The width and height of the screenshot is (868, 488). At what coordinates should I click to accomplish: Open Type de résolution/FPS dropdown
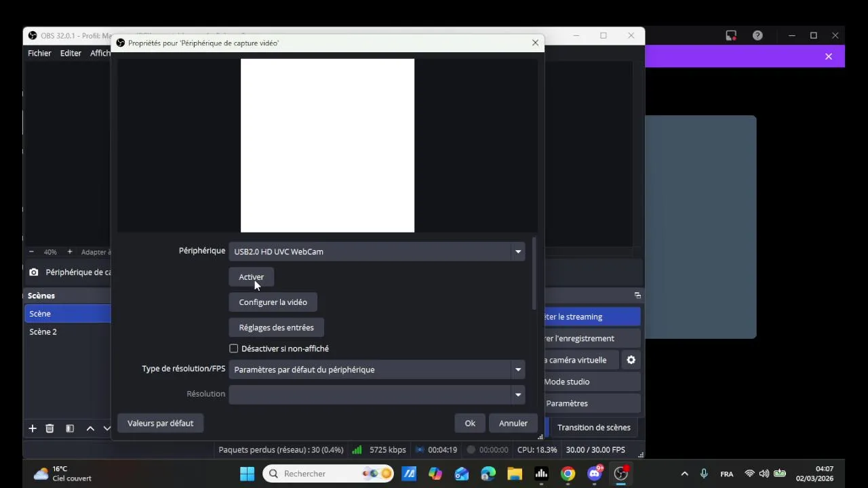(x=377, y=369)
